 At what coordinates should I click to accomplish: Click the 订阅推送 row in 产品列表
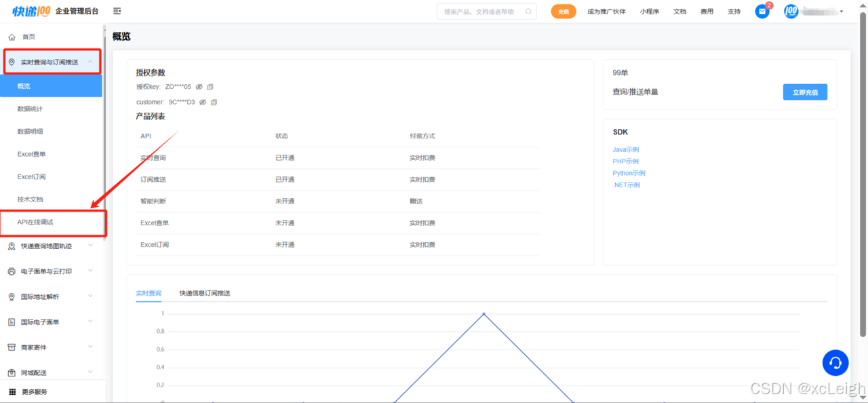click(338, 179)
